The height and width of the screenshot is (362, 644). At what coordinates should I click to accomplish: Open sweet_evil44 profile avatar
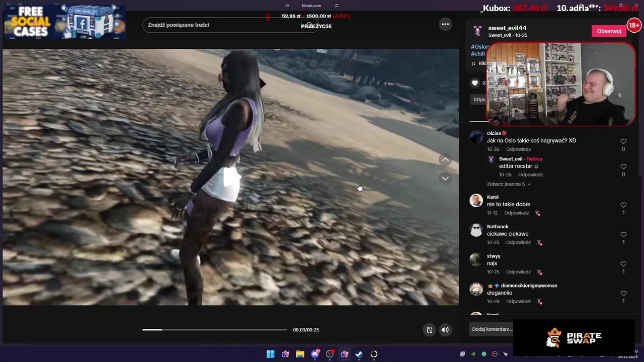[x=477, y=31]
